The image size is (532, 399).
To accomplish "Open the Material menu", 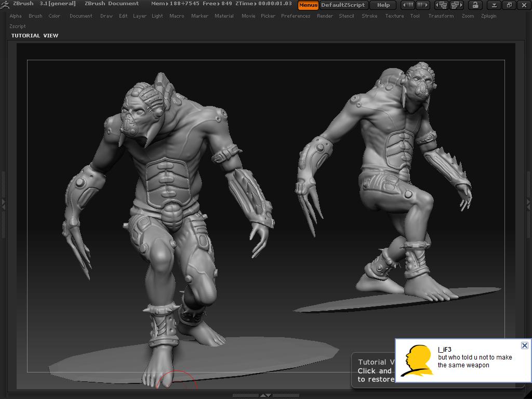I will click(224, 16).
